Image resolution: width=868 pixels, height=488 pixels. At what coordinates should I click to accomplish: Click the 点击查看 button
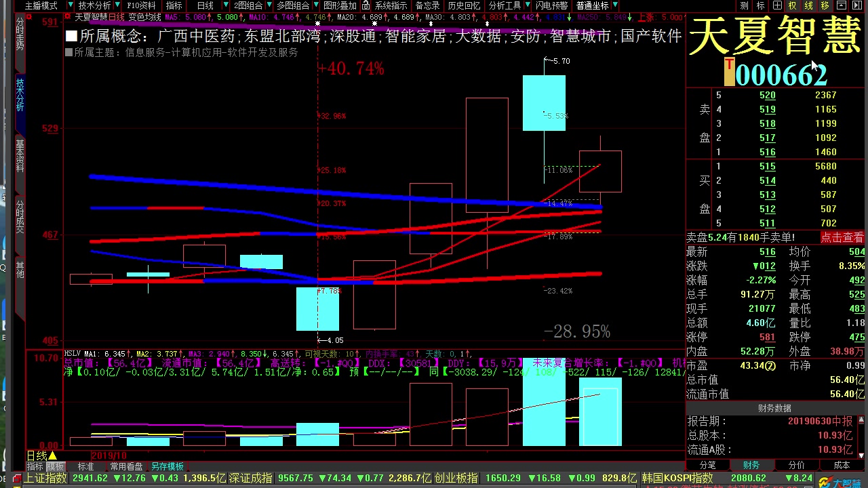pyautogui.click(x=842, y=237)
